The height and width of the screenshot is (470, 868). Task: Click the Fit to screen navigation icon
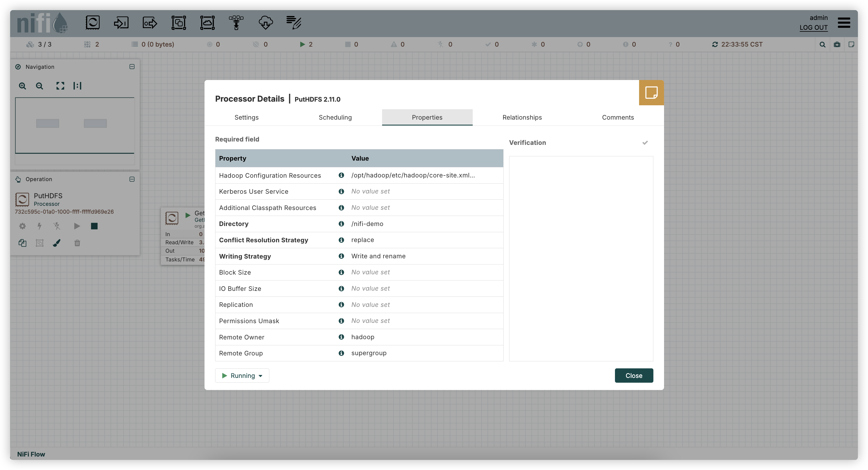click(x=60, y=86)
